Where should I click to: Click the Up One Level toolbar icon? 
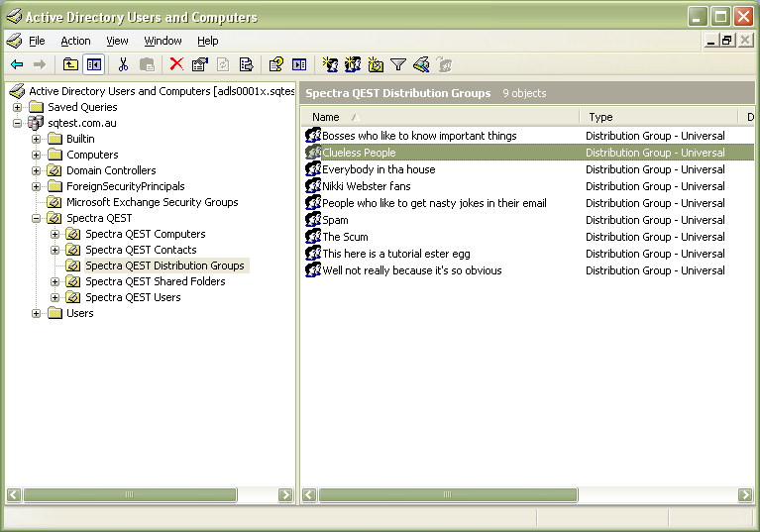pyautogui.click(x=70, y=64)
